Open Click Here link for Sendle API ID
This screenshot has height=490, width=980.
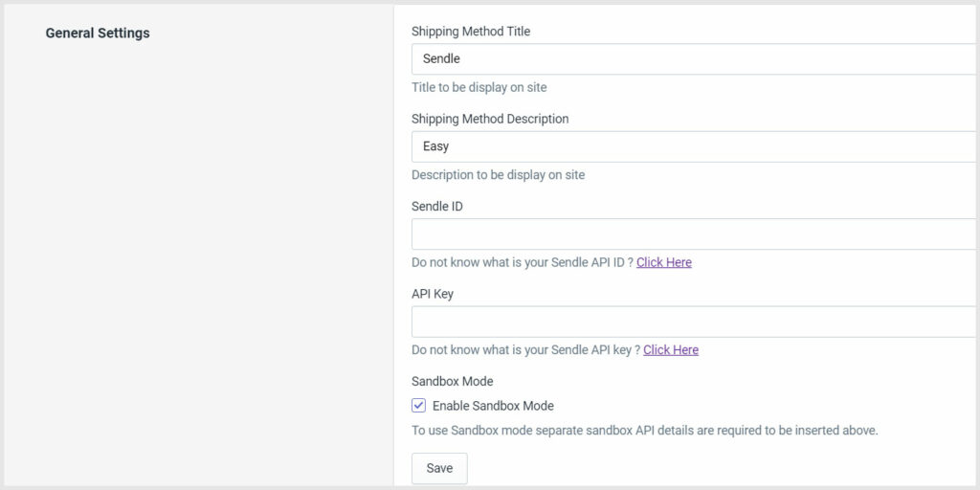[x=664, y=262]
